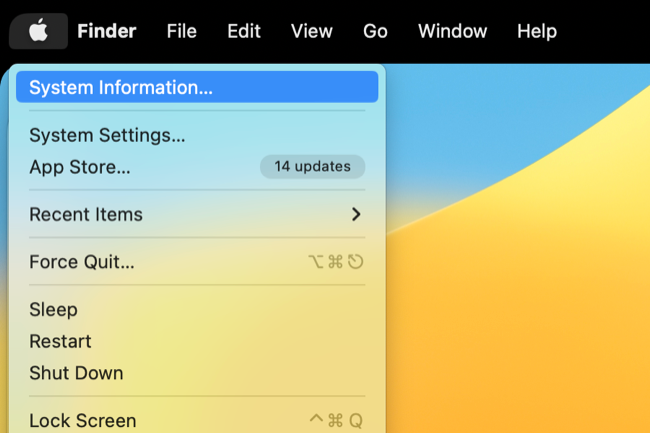Open the Window menu
This screenshot has height=433, width=650.
point(452,31)
